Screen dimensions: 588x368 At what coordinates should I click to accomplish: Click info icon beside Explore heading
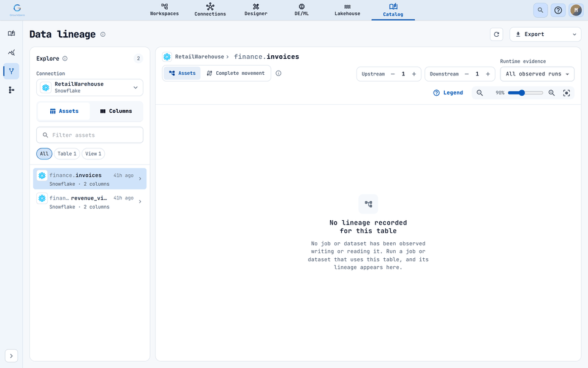pyautogui.click(x=65, y=59)
